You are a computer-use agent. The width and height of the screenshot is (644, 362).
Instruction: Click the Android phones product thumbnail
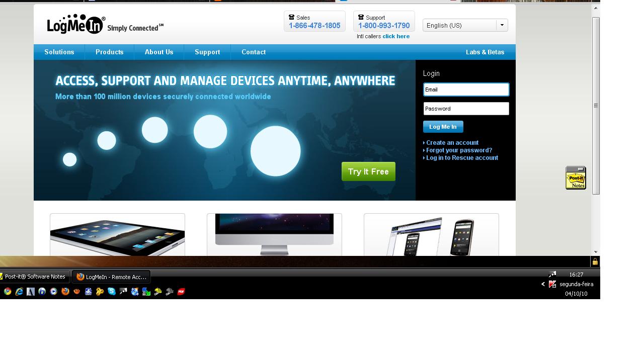(431, 235)
